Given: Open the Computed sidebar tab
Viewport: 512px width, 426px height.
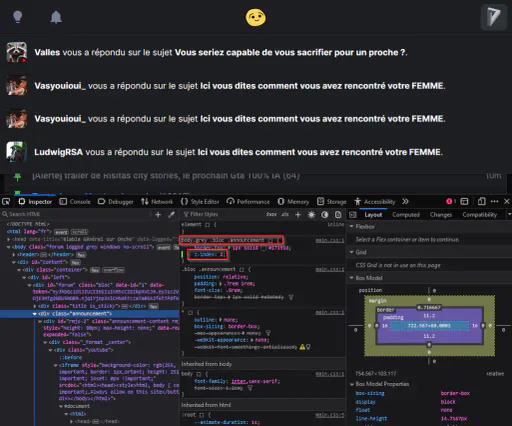Looking at the screenshot, I should point(406,215).
